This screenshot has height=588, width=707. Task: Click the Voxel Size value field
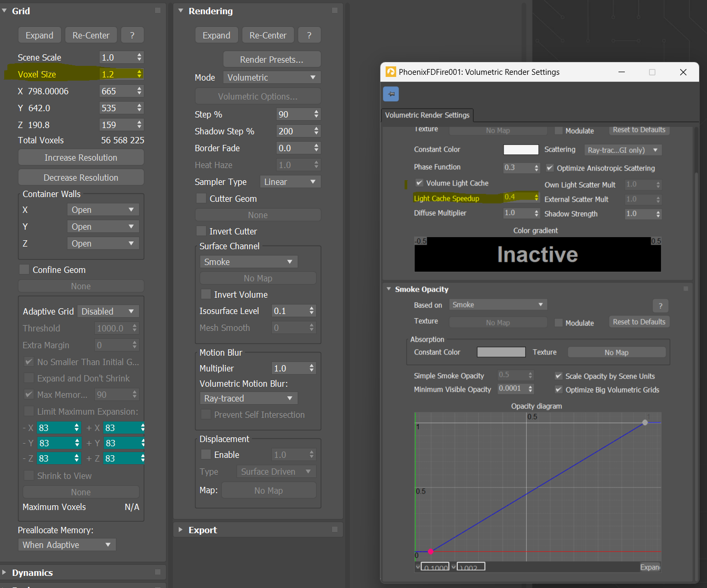click(x=117, y=74)
